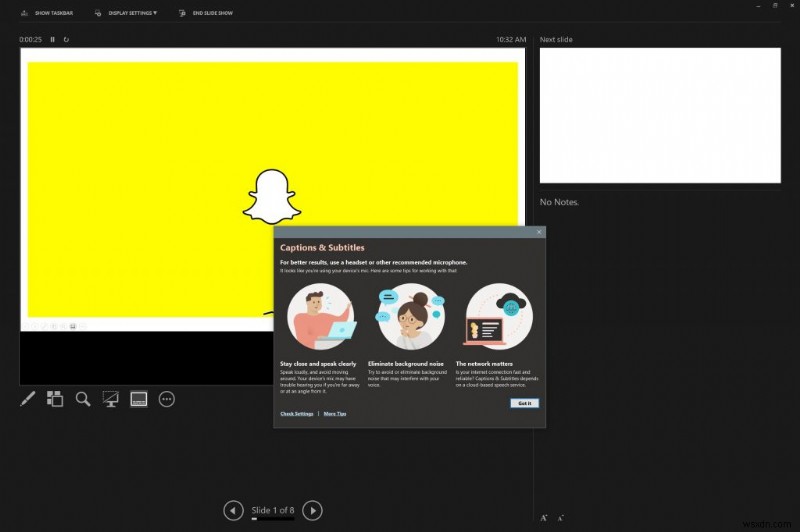This screenshot has width=800, height=532.
Task: Click the Show Taskbar icon
Action: click(x=24, y=13)
